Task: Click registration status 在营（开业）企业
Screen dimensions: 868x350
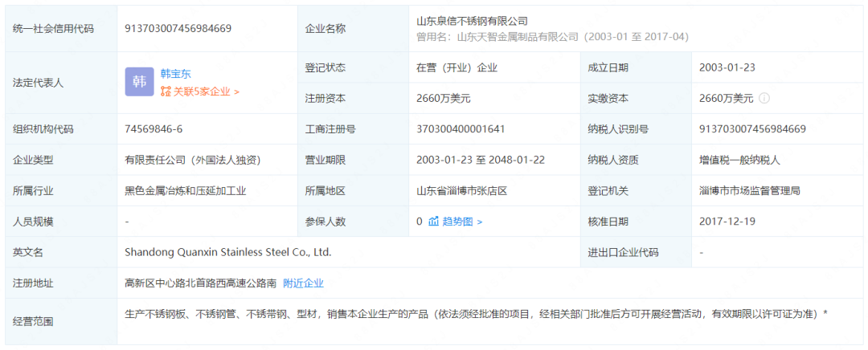Action: [457, 68]
